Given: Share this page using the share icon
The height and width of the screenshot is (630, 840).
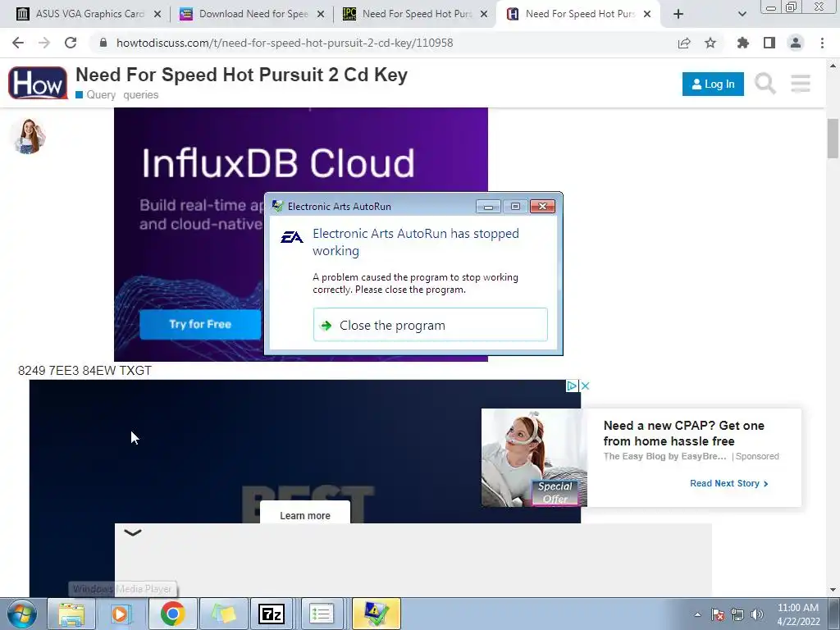Looking at the screenshot, I should pos(684,43).
